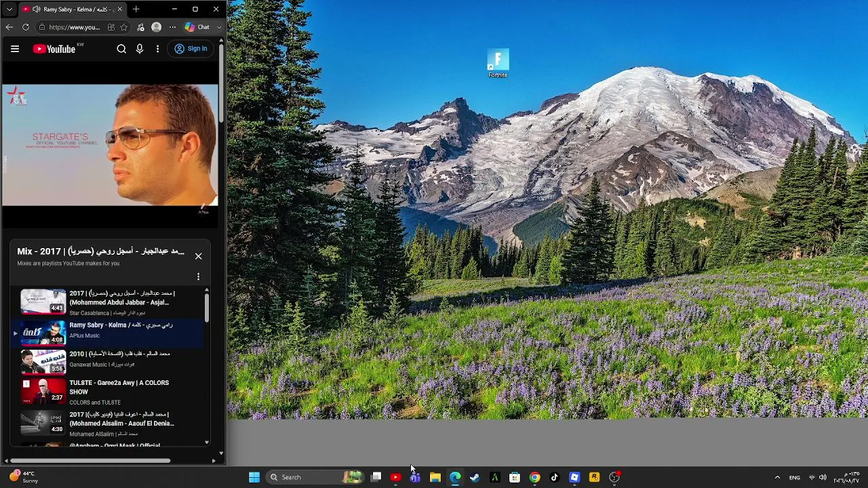Open YouTube search magnifier
868x488 pixels.
(121, 49)
